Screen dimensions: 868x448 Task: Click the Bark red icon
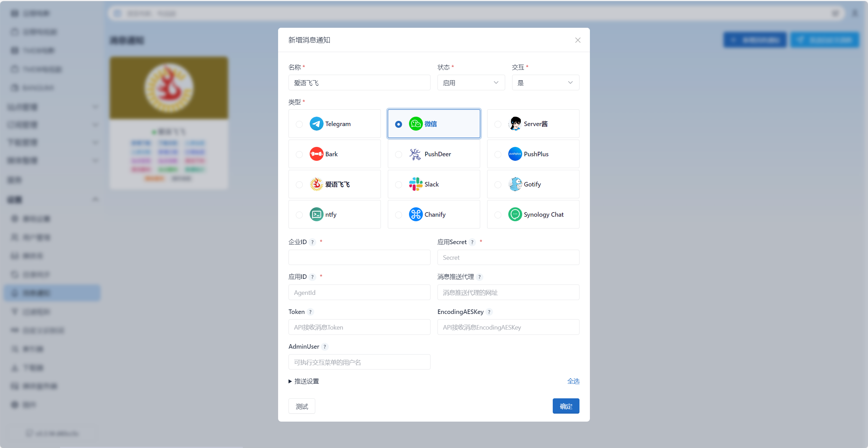pyautogui.click(x=316, y=154)
